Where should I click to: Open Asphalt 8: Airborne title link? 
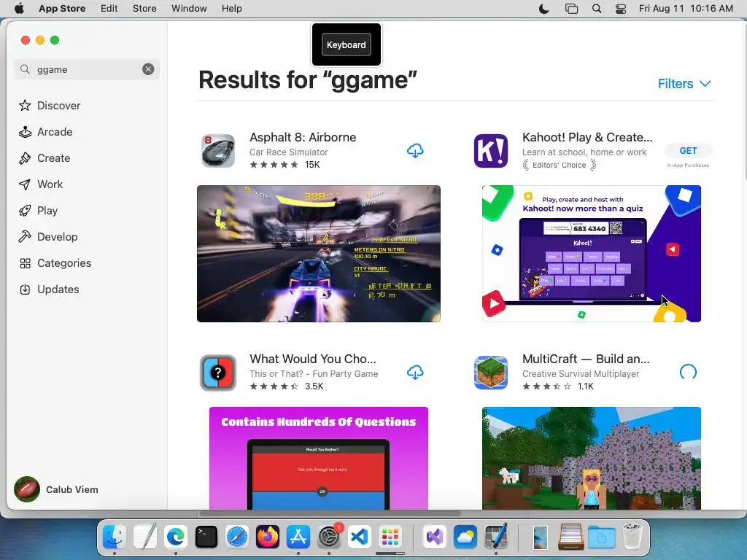click(x=303, y=137)
